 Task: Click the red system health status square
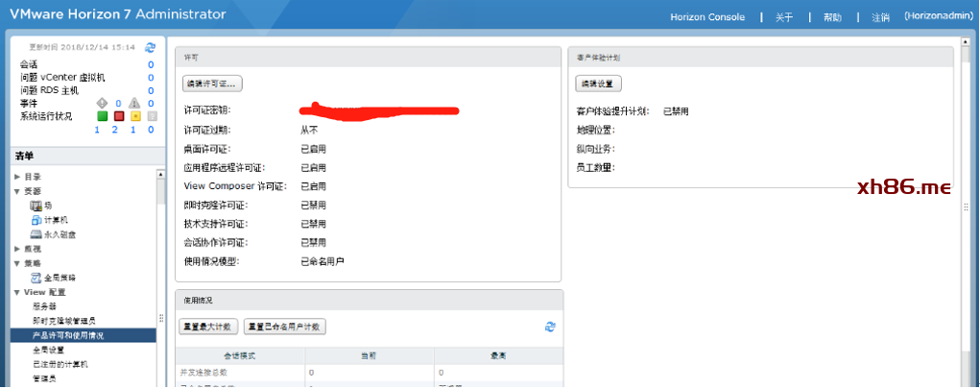[119, 116]
